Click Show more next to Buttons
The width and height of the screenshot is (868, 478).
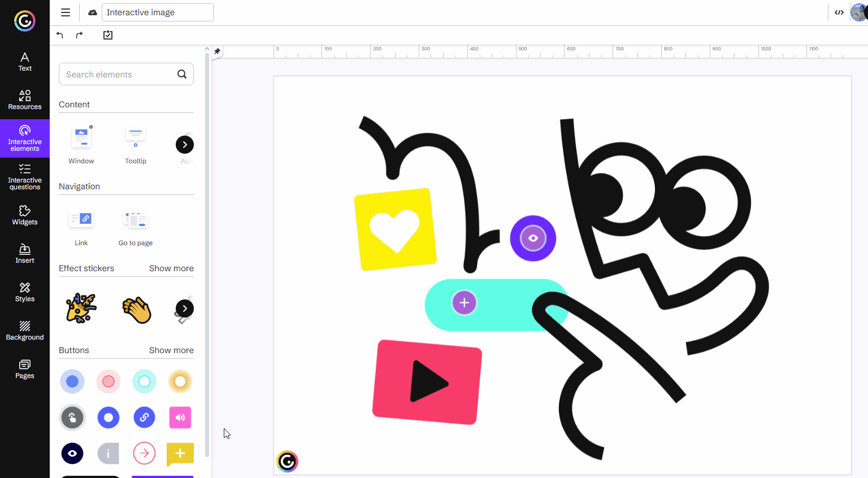pyautogui.click(x=171, y=350)
